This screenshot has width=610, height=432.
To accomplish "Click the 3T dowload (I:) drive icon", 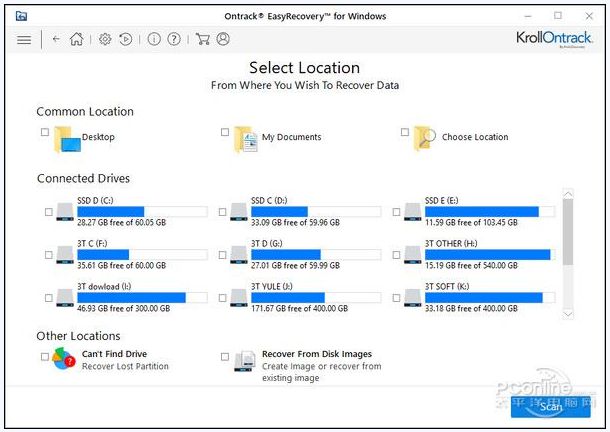I will [65, 298].
